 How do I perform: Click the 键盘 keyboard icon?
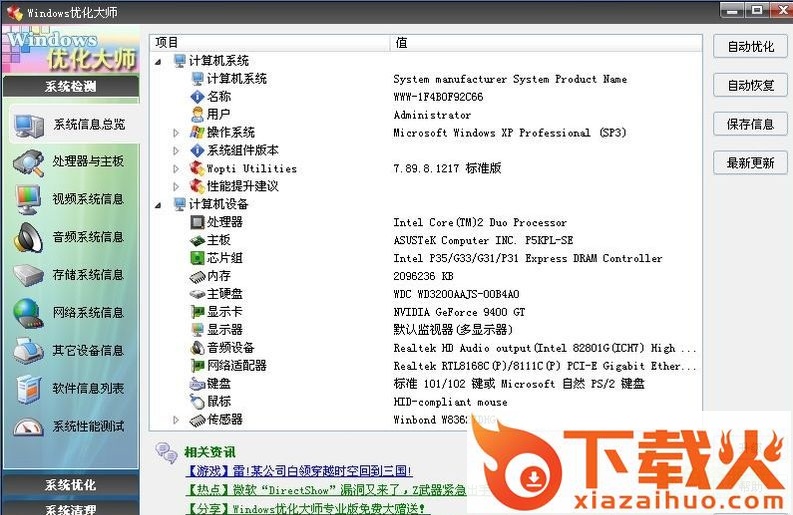197,383
